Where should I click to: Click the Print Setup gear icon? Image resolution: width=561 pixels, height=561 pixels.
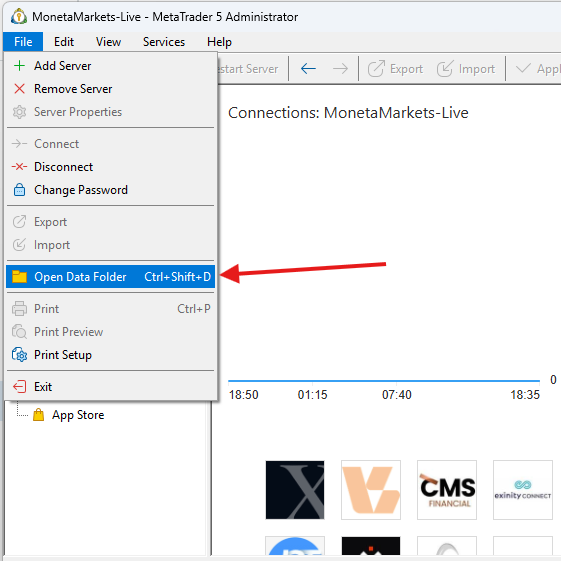(x=19, y=355)
